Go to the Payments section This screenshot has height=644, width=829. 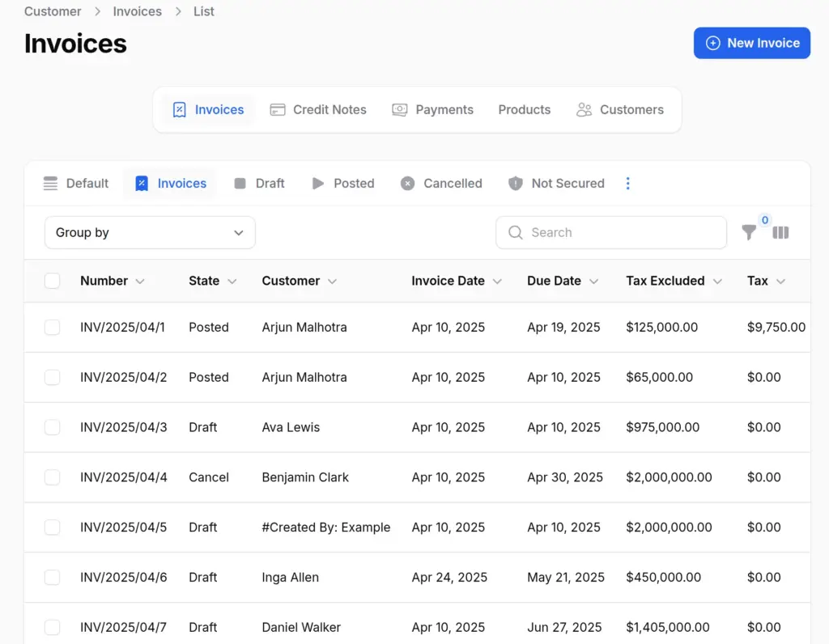pos(432,110)
